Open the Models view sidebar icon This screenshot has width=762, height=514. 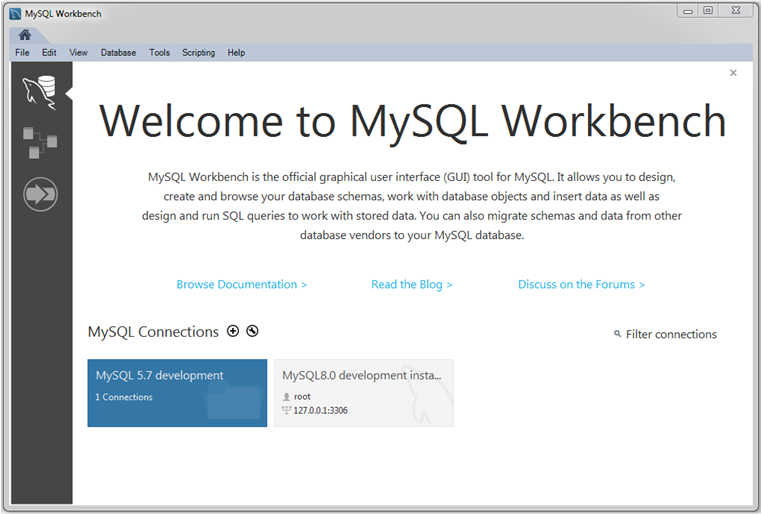coord(40,143)
